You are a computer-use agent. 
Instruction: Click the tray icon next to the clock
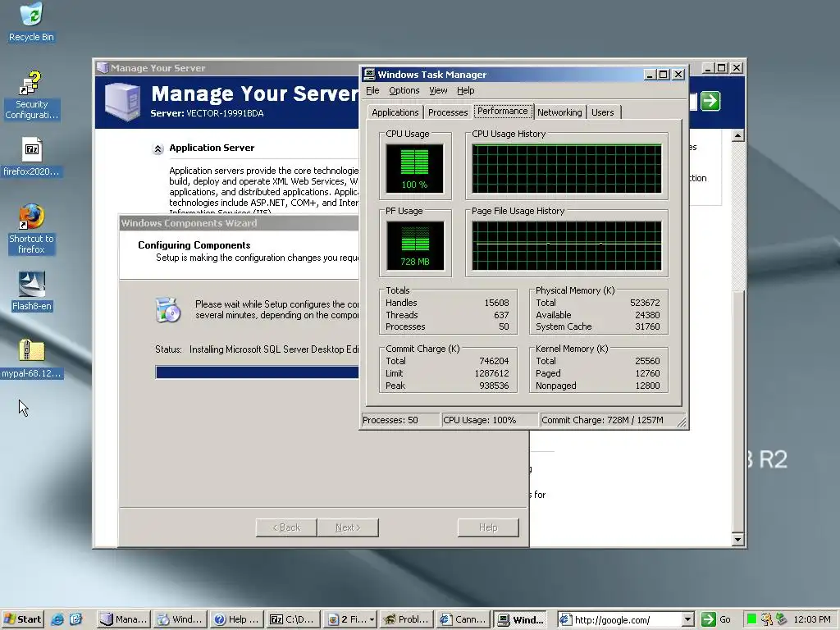click(x=782, y=619)
